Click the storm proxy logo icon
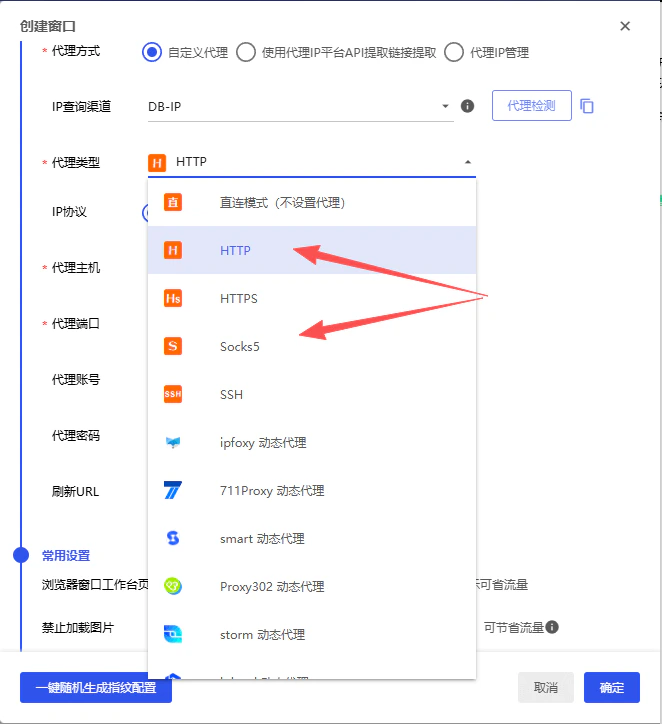The height and width of the screenshot is (724, 662). click(x=173, y=634)
